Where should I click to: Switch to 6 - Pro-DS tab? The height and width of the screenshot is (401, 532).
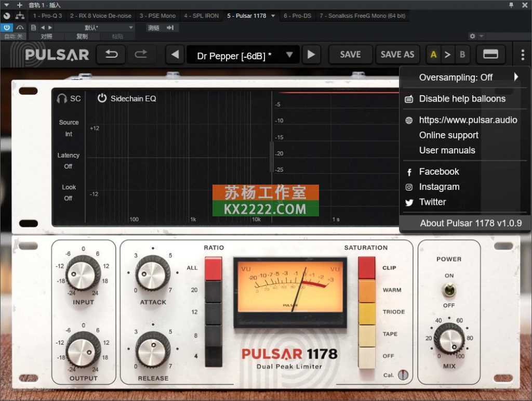(297, 16)
